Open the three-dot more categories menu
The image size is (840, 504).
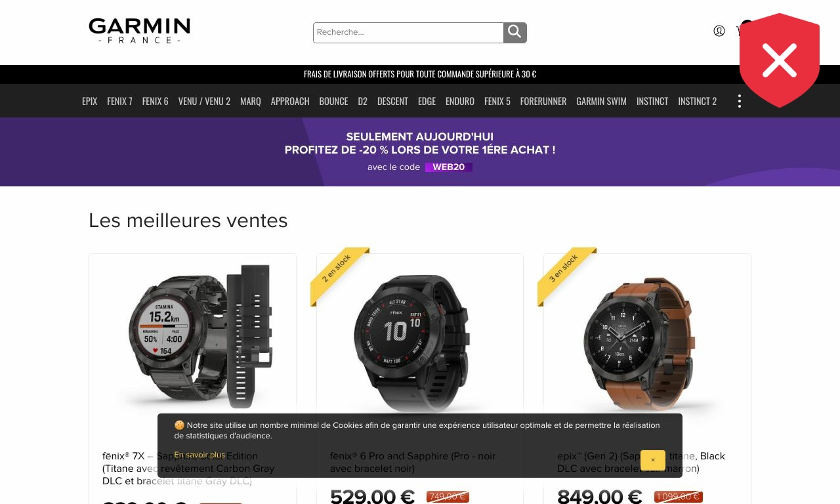[740, 101]
